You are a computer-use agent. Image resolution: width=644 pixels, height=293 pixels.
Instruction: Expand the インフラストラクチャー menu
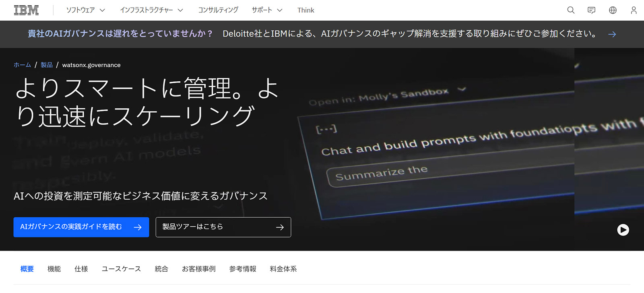tap(151, 10)
